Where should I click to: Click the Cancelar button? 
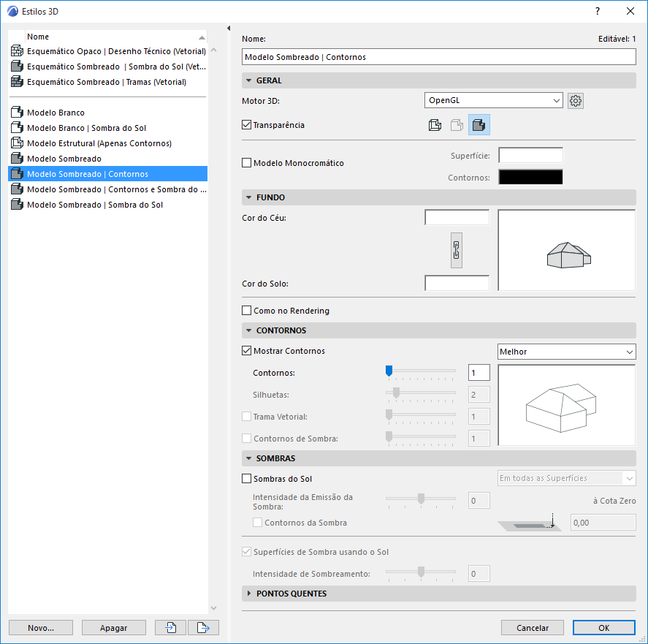533,627
